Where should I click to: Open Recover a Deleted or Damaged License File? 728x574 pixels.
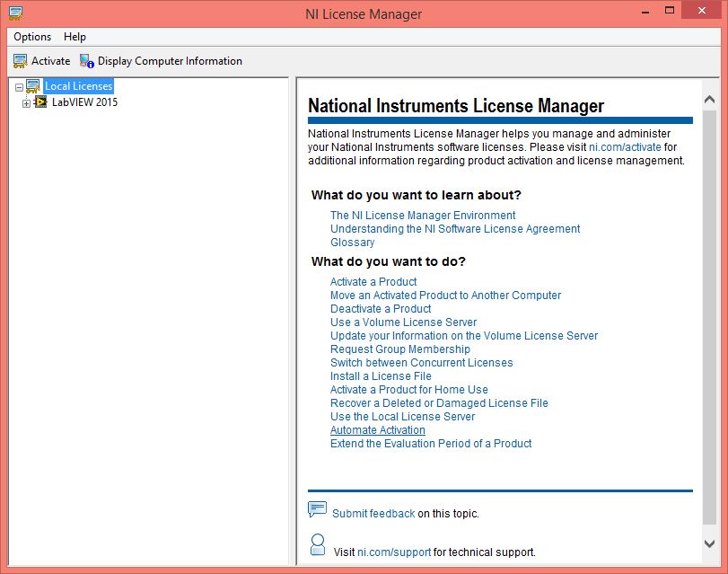click(x=439, y=403)
